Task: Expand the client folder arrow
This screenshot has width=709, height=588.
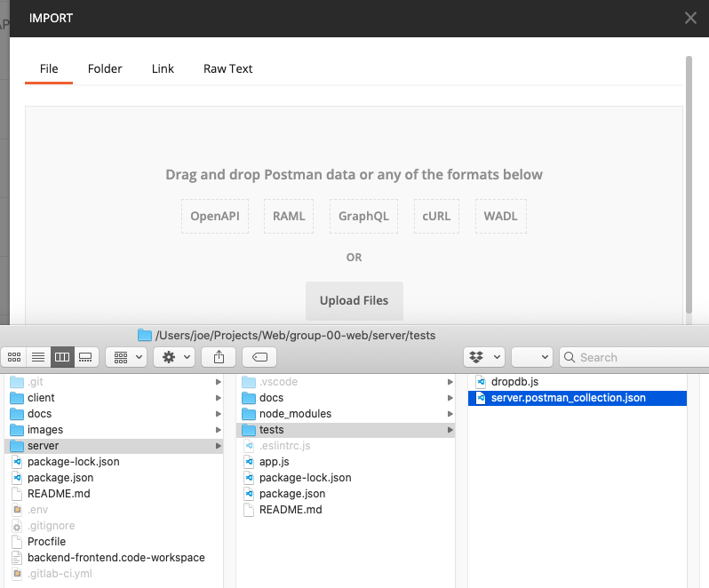Action: tap(219, 398)
